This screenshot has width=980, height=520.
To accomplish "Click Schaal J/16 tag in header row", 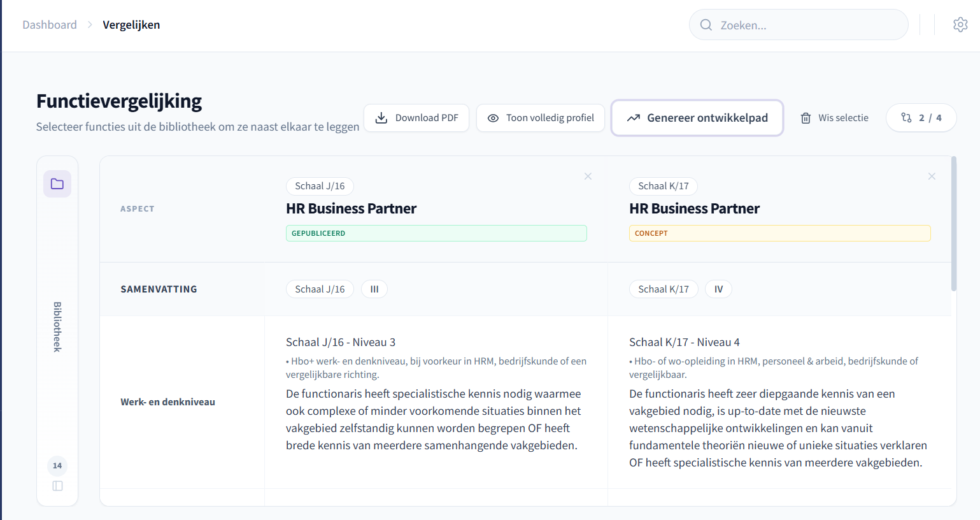I will tap(320, 186).
